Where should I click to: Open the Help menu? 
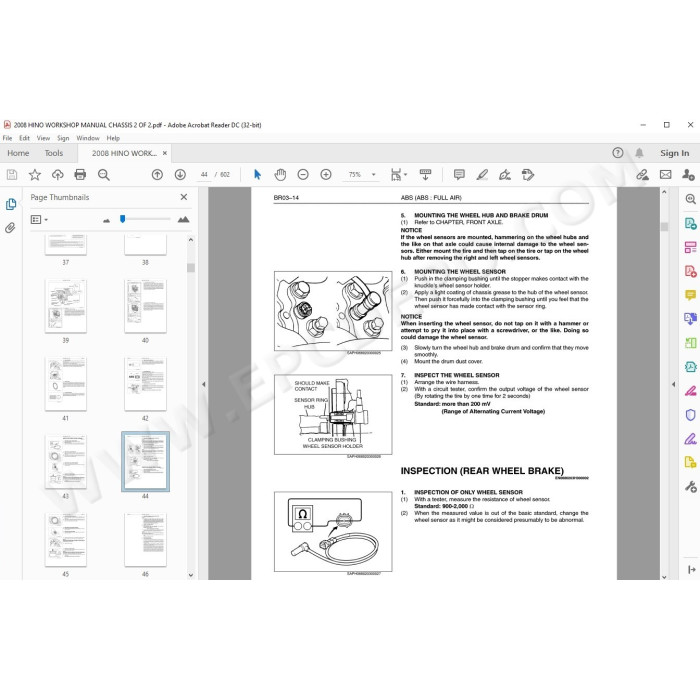click(x=113, y=138)
